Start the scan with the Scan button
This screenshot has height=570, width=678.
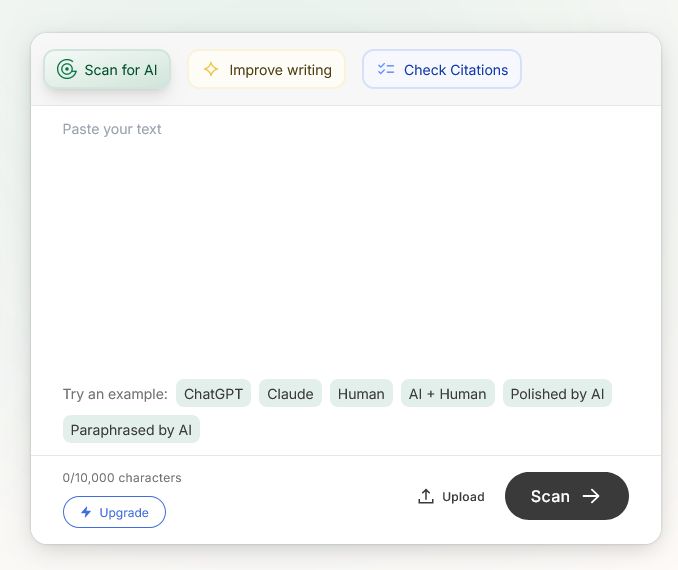pos(566,496)
